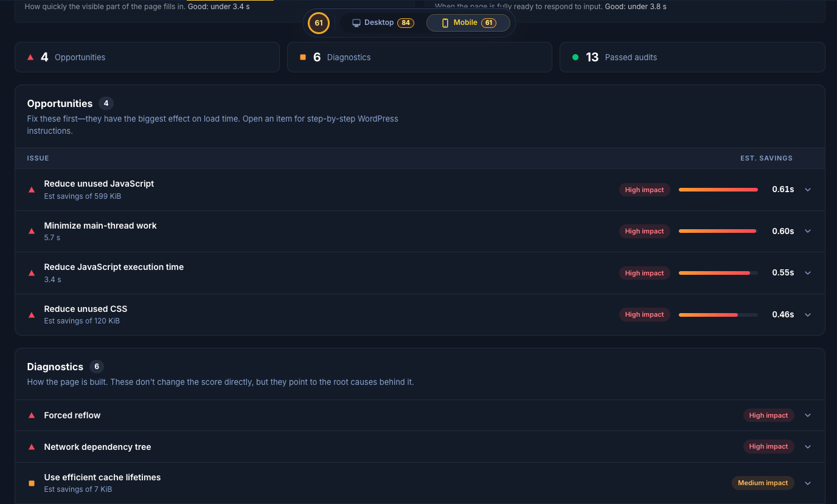
Task: Click the 'Est savings of 7 KiB' text
Action: tap(78, 489)
